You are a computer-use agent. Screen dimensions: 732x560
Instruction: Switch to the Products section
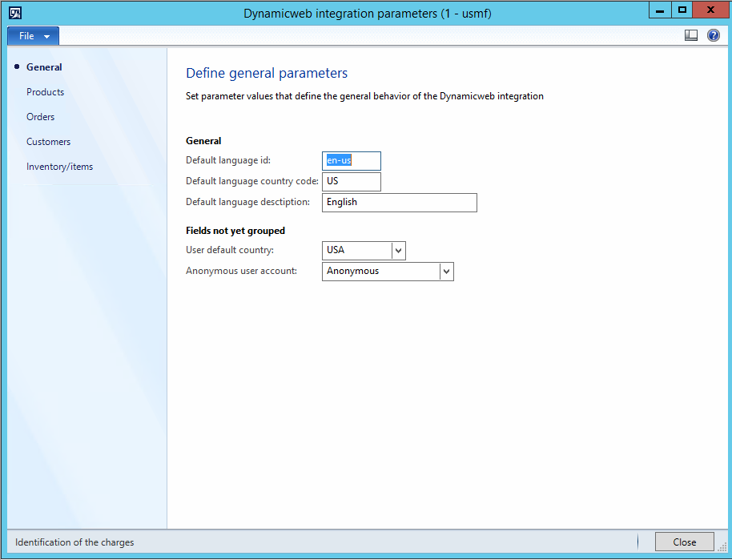45,92
